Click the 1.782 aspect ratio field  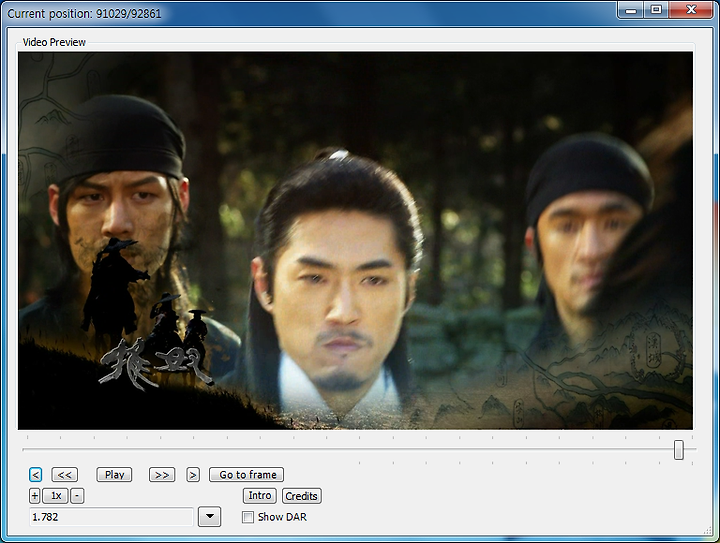coord(112,517)
